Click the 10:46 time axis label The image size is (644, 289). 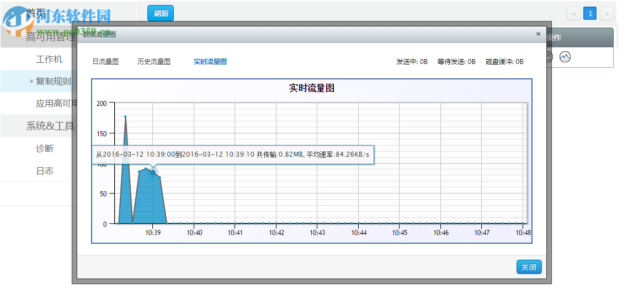(x=441, y=232)
